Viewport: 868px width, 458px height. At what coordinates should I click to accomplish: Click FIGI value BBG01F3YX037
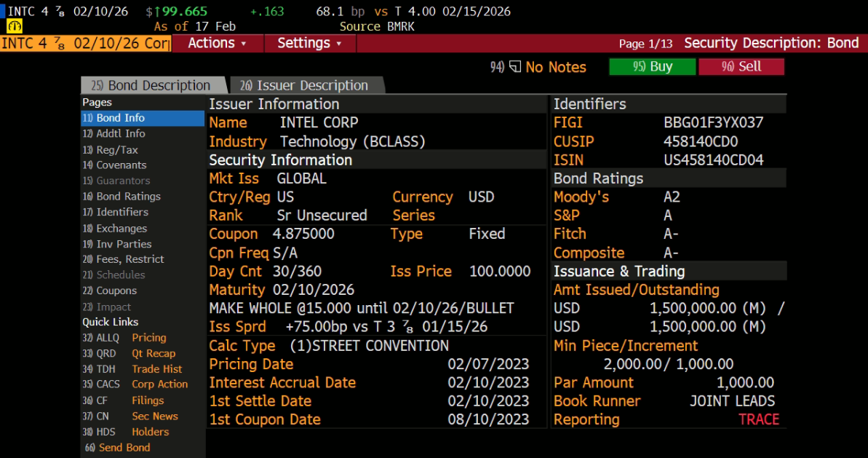713,123
